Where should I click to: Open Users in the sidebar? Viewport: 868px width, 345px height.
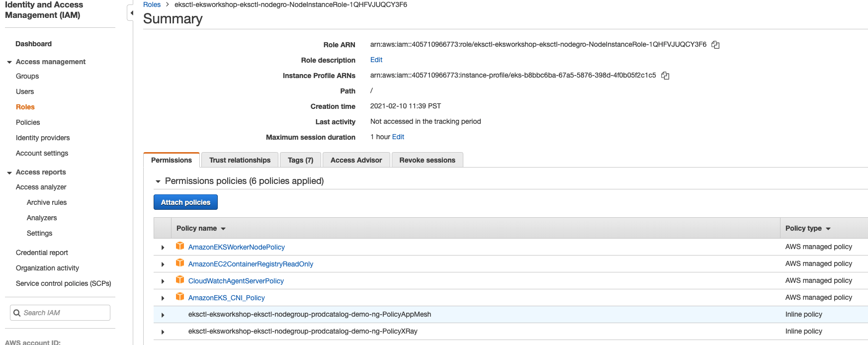[x=25, y=91]
